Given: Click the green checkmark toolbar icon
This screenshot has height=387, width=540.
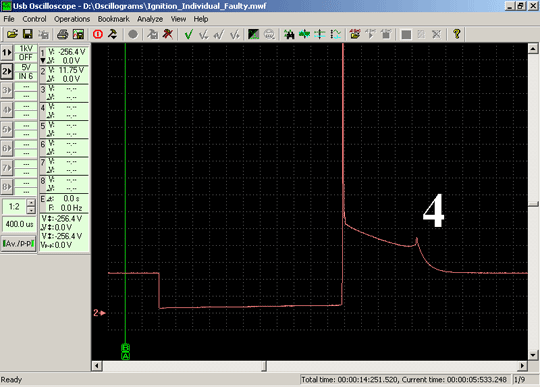Looking at the screenshot, I should coord(188,34).
